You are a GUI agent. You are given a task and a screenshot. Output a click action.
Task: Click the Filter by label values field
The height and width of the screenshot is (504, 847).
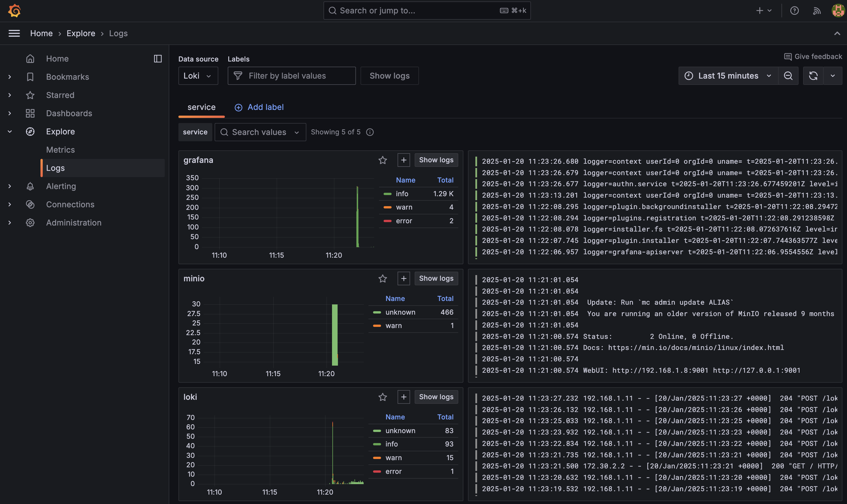coord(292,76)
